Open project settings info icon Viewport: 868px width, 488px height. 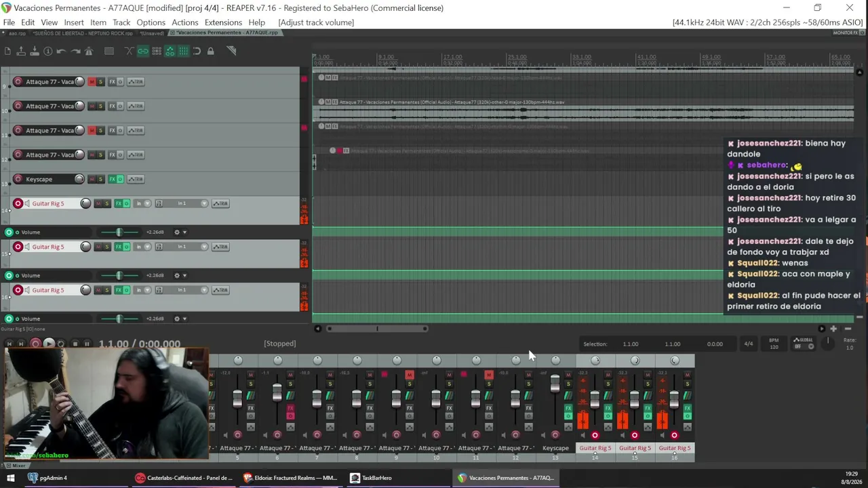pos(48,51)
